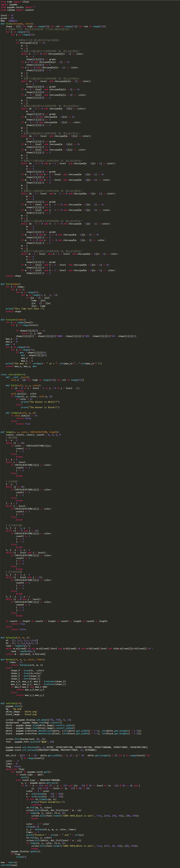This screenshot has height=868, width=180.
Task: Click 'def satrtGUI(ch):' definition
Action: point(11,704)
